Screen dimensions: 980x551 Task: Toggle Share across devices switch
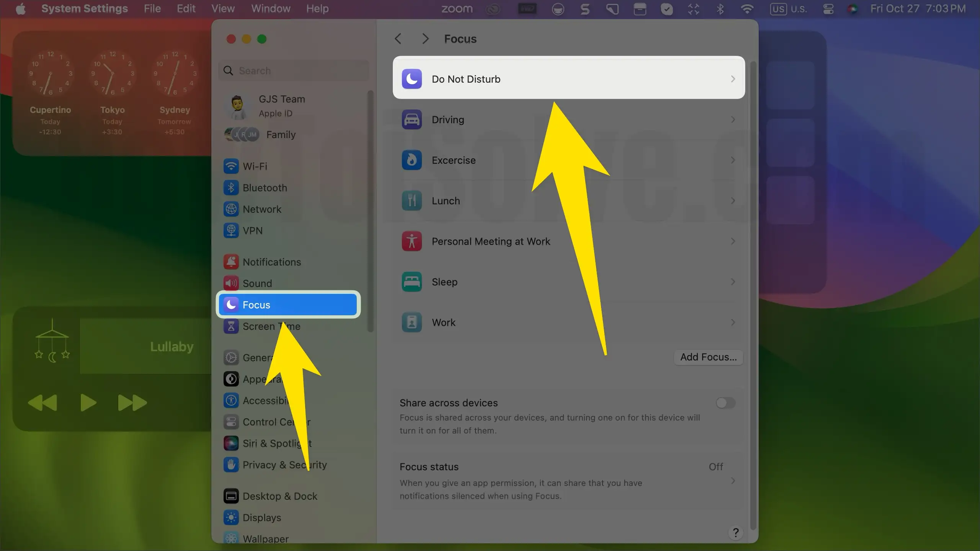(x=725, y=403)
